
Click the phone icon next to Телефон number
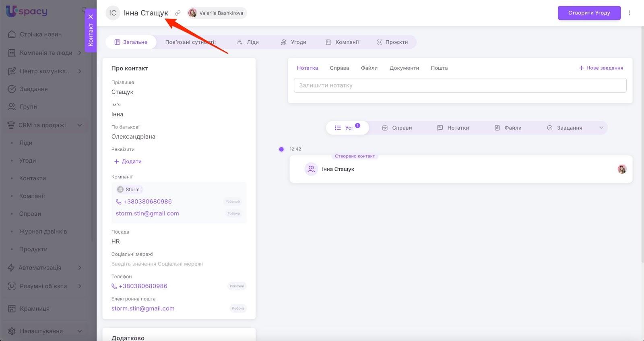(114, 286)
